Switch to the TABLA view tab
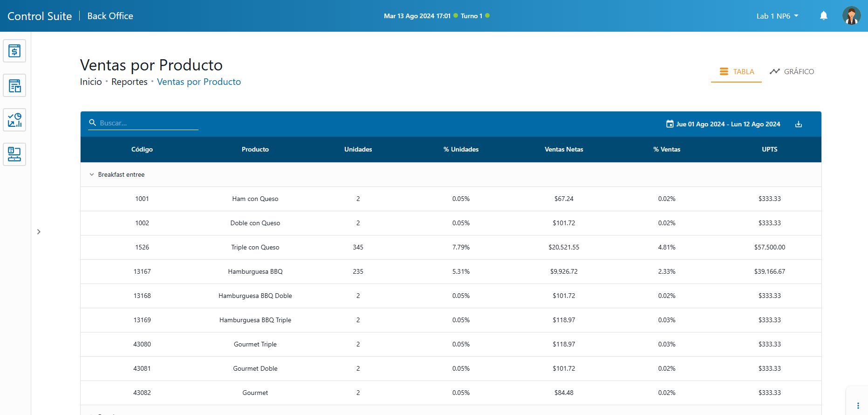Image resolution: width=868 pixels, height=415 pixels. click(x=736, y=72)
